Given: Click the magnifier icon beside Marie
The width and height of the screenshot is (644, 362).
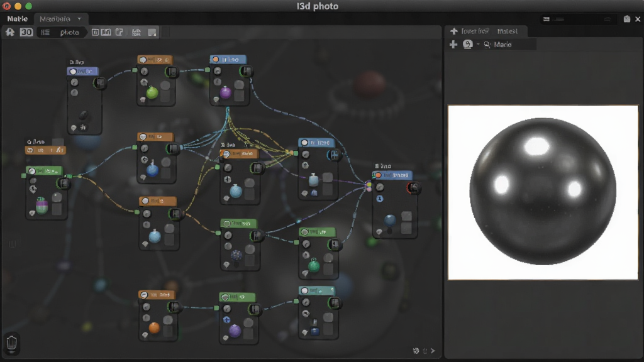Looking at the screenshot, I should click(x=487, y=45).
